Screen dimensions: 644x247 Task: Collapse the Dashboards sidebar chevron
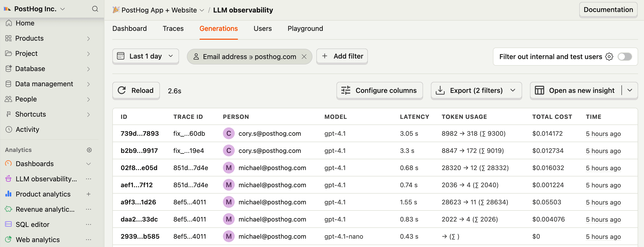[x=88, y=164]
